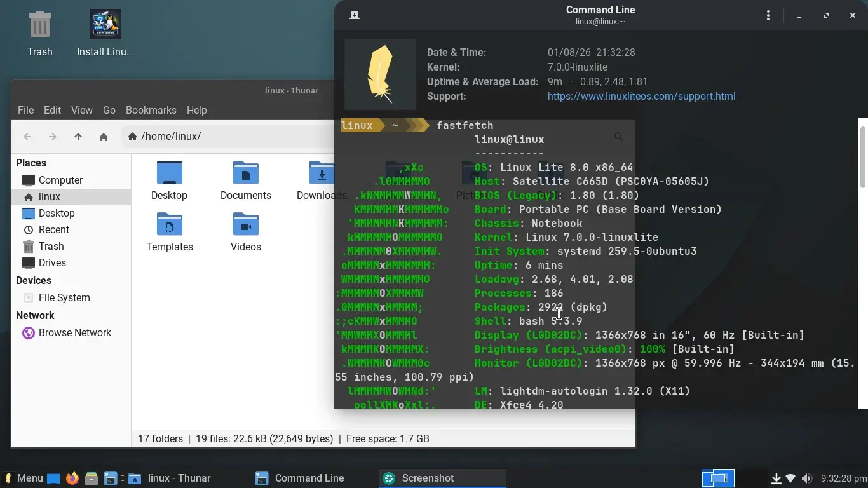Open the Edit menu in Thunar
The width and height of the screenshot is (868, 488).
point(52,110)
